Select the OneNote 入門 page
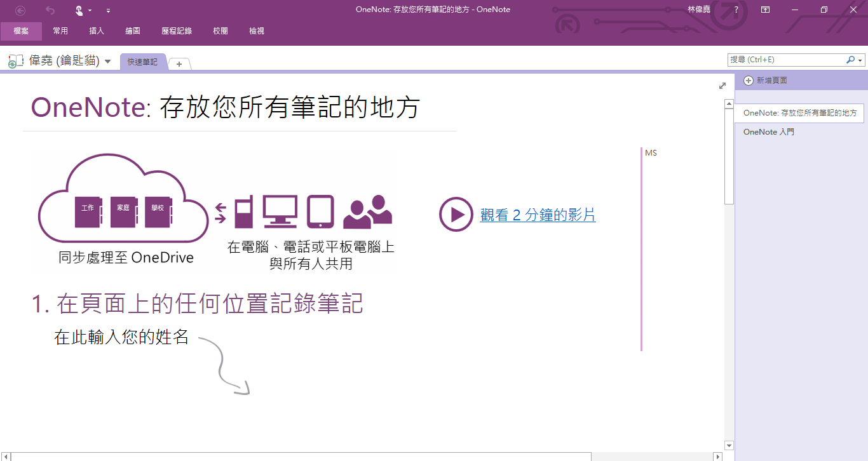 point(768,132)
